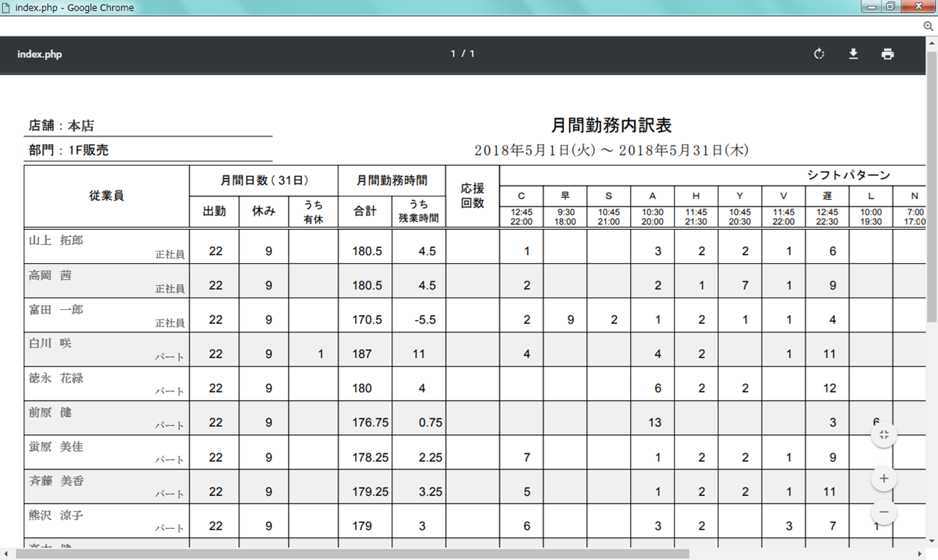Click shift pattern H 11:45 21:30 header
The width and height of the screenshot is (938, 560).
(x=696, y=207)
